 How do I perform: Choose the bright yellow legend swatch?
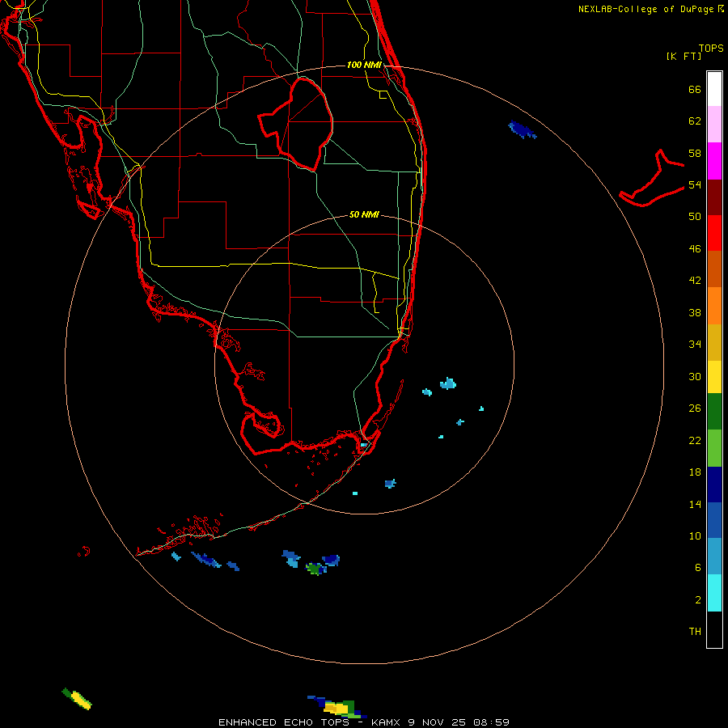coord(714,377)
